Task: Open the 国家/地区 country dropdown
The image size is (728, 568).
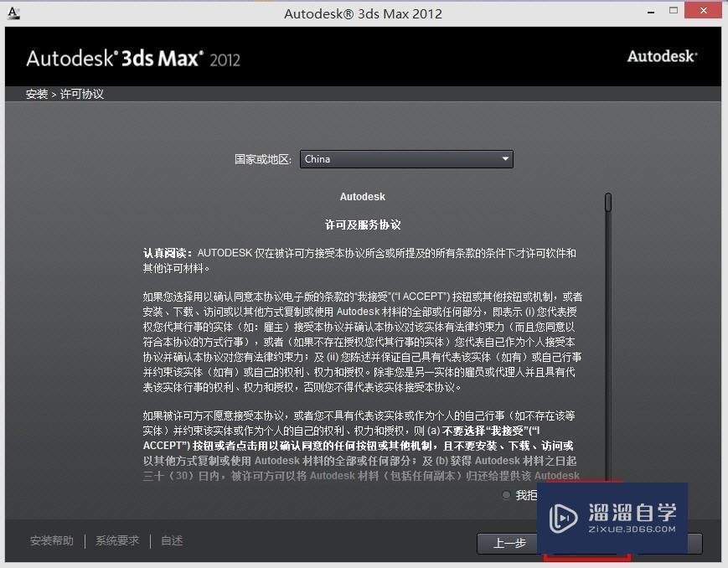Action: pos(406,158)
